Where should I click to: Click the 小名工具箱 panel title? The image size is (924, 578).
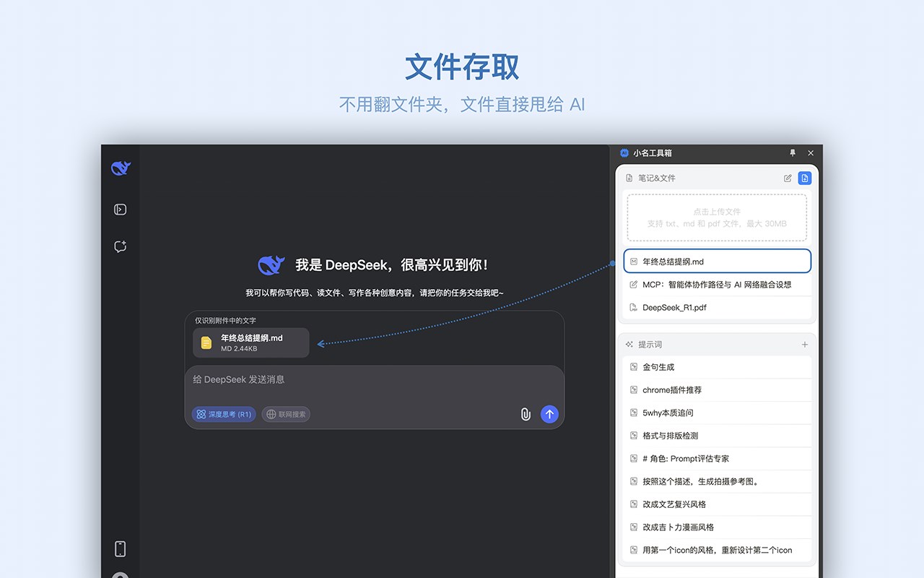(x=653, y=153)
